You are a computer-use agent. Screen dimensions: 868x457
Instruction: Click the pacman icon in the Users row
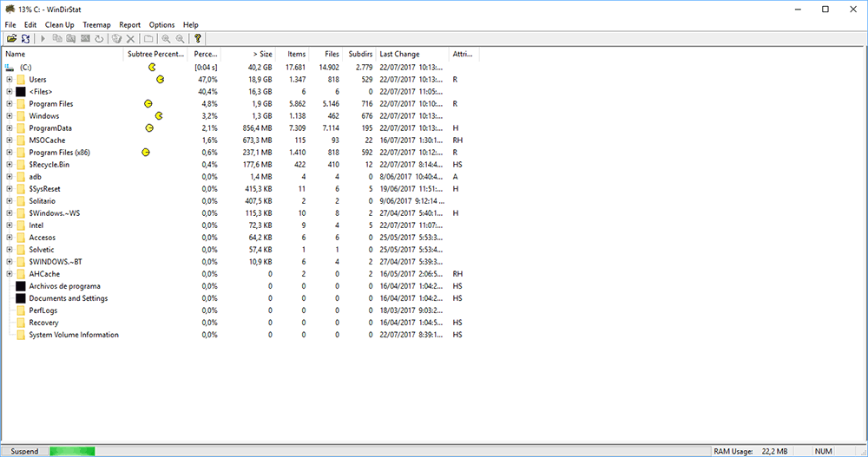[x=160, y=80]
